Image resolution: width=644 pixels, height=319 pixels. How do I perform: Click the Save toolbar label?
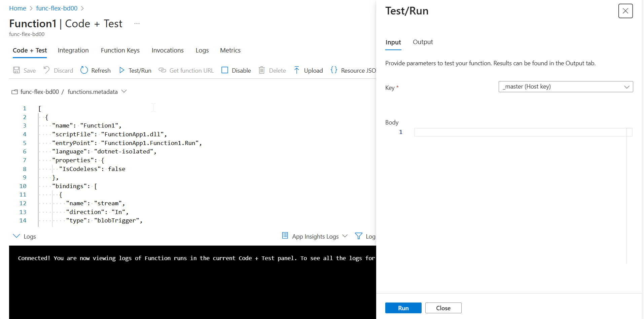pos(30,71)
